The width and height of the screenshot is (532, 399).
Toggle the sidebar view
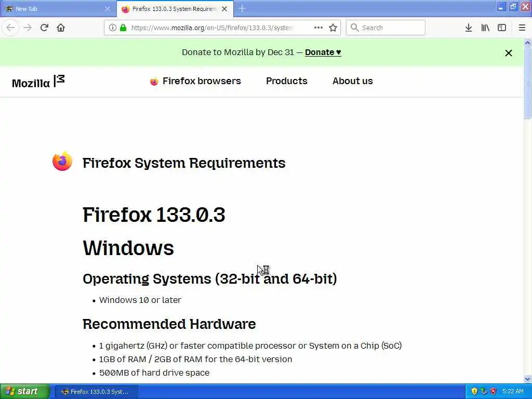click(x=502, y=28)
